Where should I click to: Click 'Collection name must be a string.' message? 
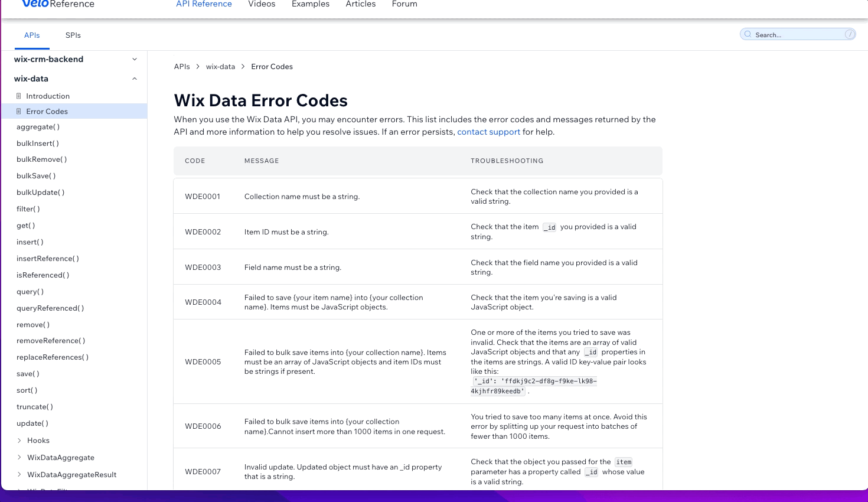pyautogui.click(x=302, y=197)
